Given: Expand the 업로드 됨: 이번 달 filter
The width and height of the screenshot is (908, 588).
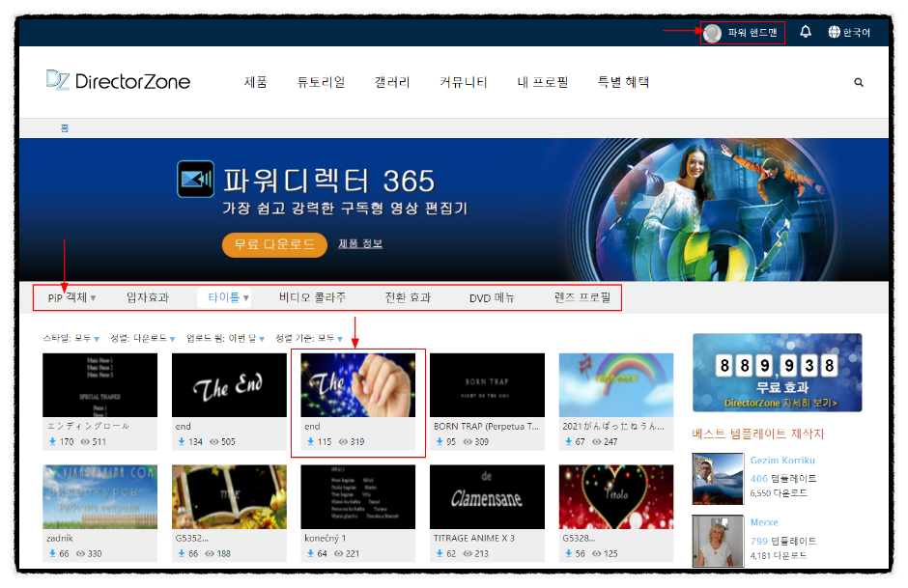Looking at the screenshot, I should 225,338.
